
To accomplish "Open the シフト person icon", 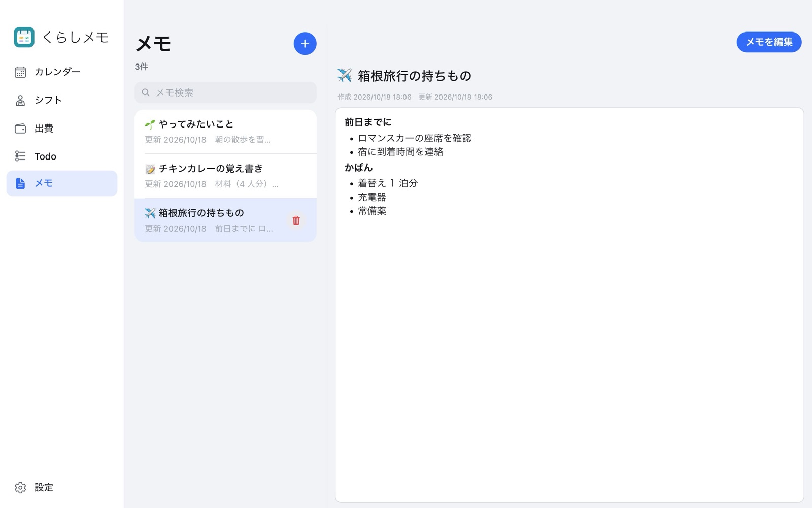I will point(20,100).
